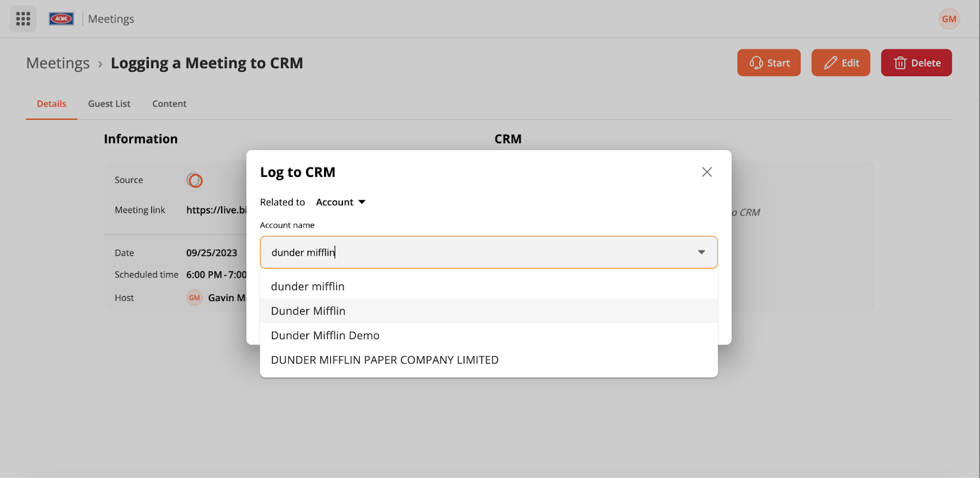
Task: Open the meeting link URL
Action: [216, 210]
